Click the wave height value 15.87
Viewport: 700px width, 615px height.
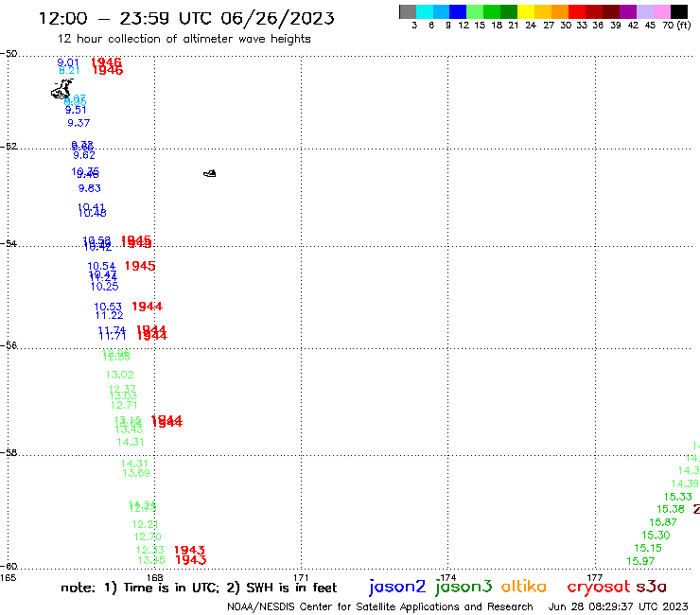663,522
